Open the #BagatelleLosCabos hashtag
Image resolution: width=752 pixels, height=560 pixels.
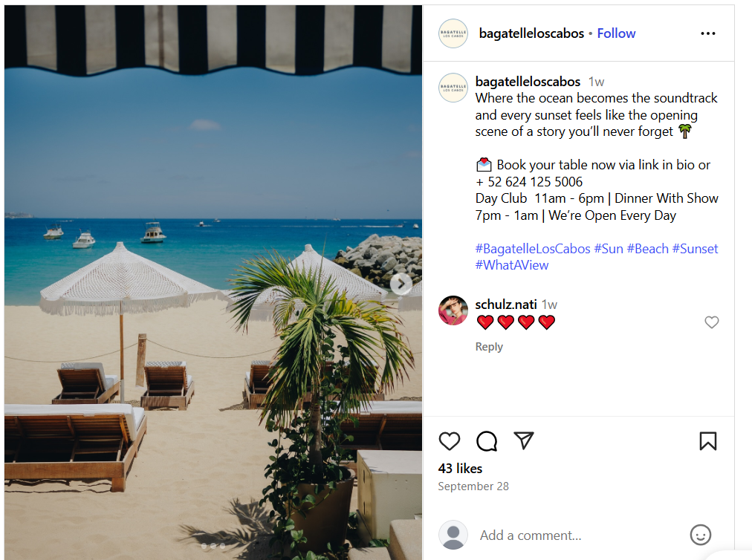[532, 249]
